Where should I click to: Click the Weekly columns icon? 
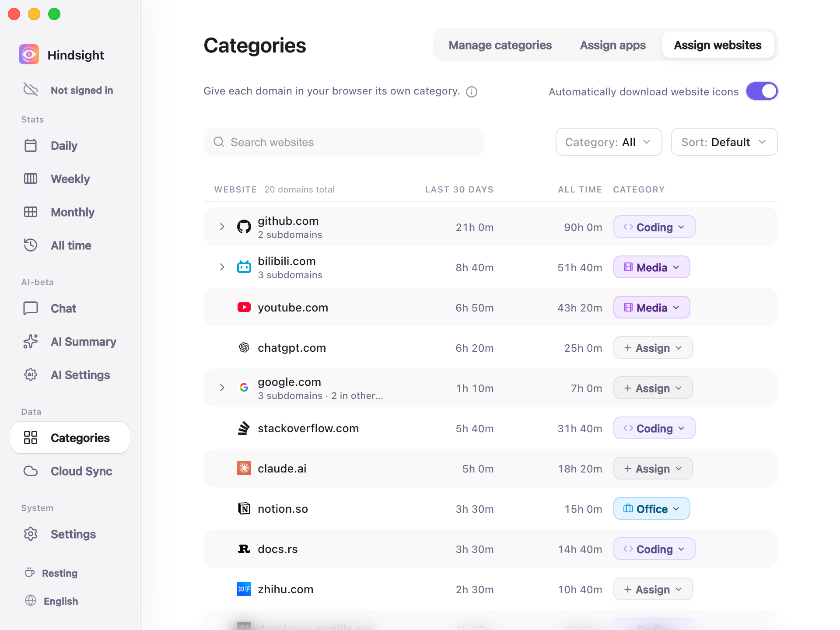[31, 178]
